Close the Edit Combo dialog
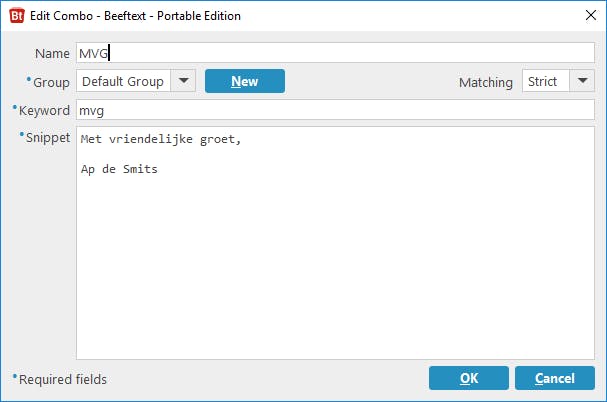The height and width of the screenshot is (402, 607). pos(591,15)
